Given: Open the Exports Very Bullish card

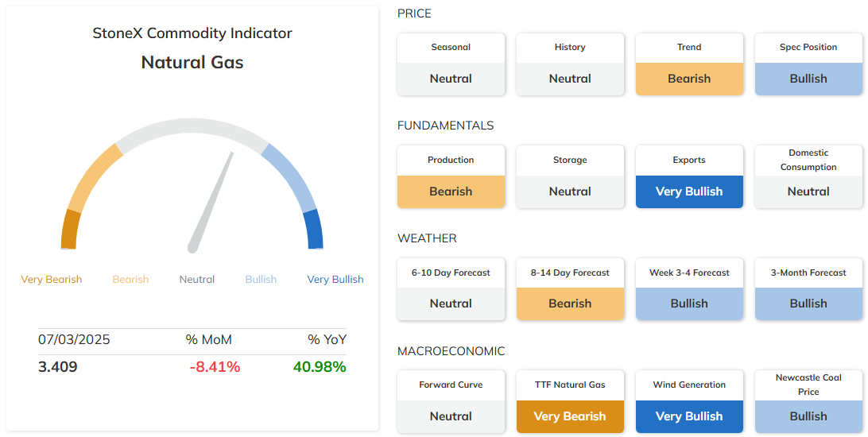Looking at the screenshot, I should coord(689,176).
